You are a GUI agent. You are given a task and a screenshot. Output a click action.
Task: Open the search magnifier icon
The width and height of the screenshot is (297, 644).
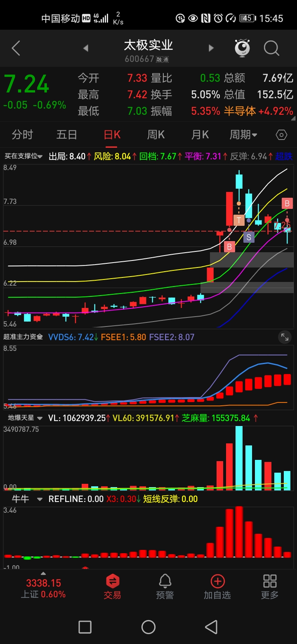pos(271,48)
